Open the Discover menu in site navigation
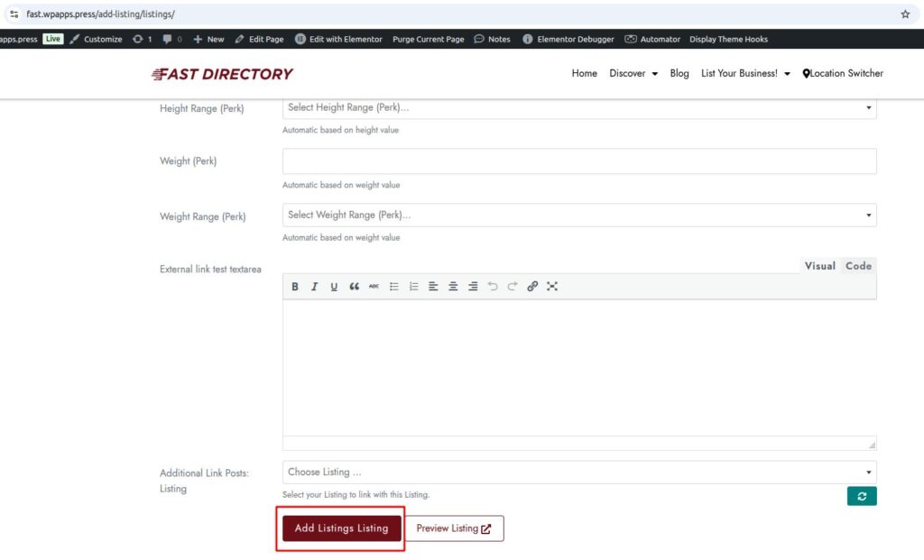 [x=633, y=74]
